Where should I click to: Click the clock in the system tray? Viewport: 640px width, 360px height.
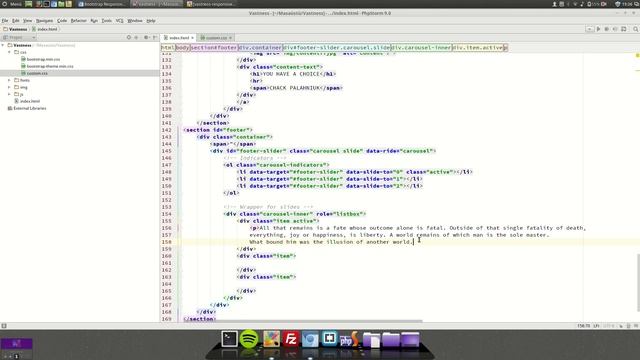[628, 4]
